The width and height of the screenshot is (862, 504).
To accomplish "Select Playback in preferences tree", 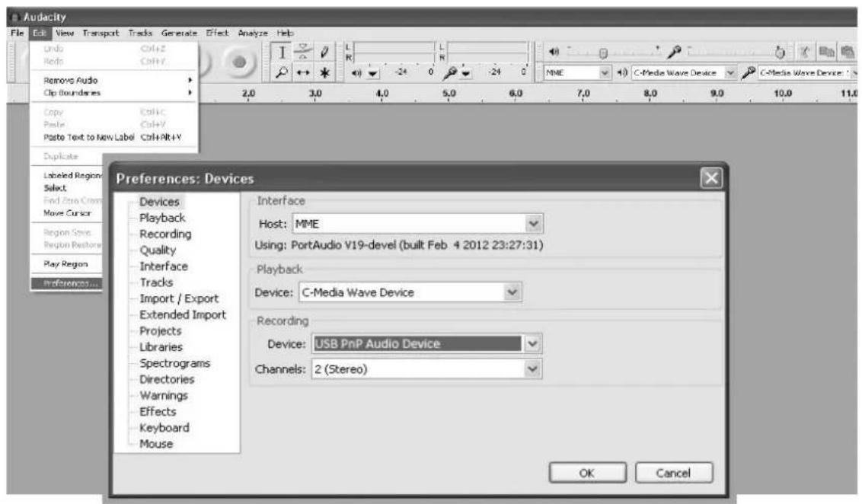I will point(162,218).
